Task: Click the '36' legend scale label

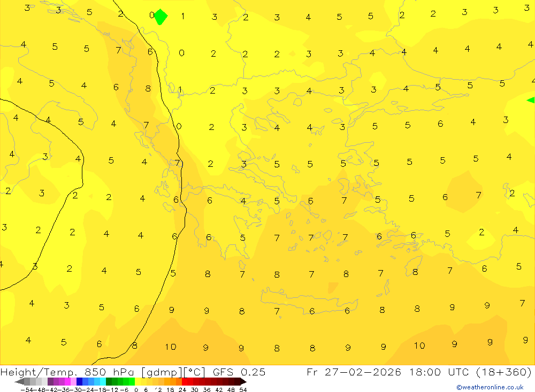Action: tap(207, 390)
